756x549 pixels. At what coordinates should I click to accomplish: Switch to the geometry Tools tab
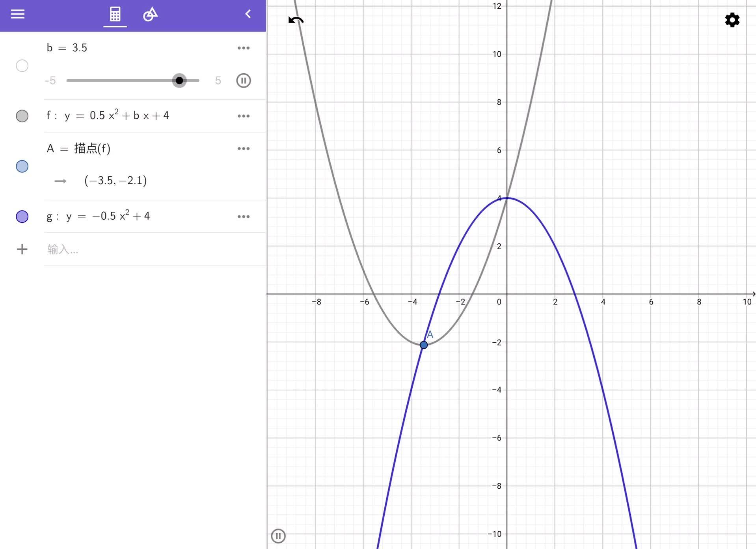click(150, 15)
